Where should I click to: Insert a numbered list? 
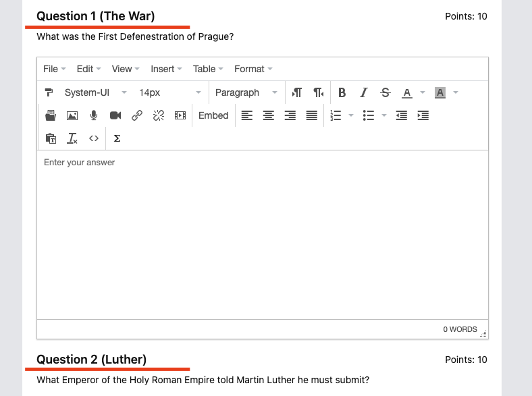click(x=336, y=115)
